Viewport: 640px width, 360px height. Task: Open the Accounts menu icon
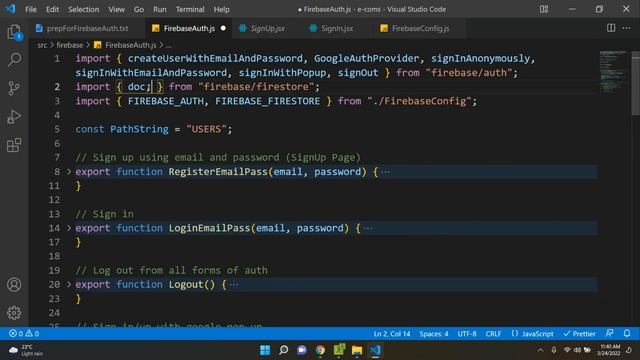14,284
